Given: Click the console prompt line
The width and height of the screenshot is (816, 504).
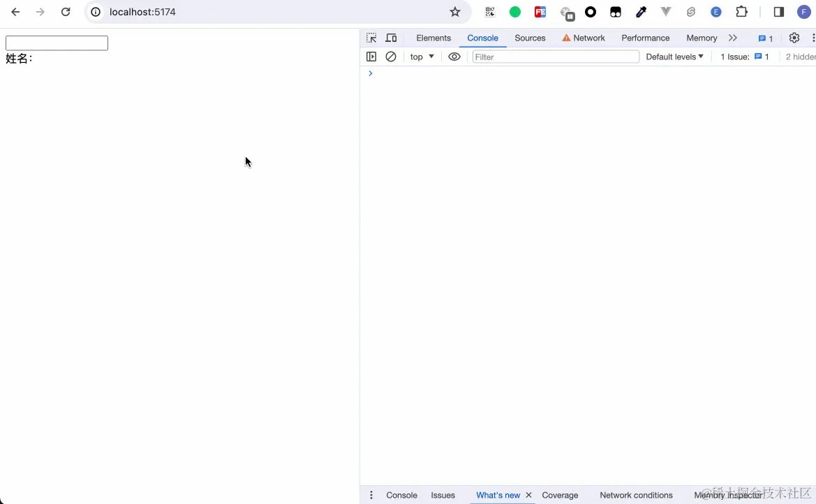Looking at the screenshot, I should click(x=588, y=73).
